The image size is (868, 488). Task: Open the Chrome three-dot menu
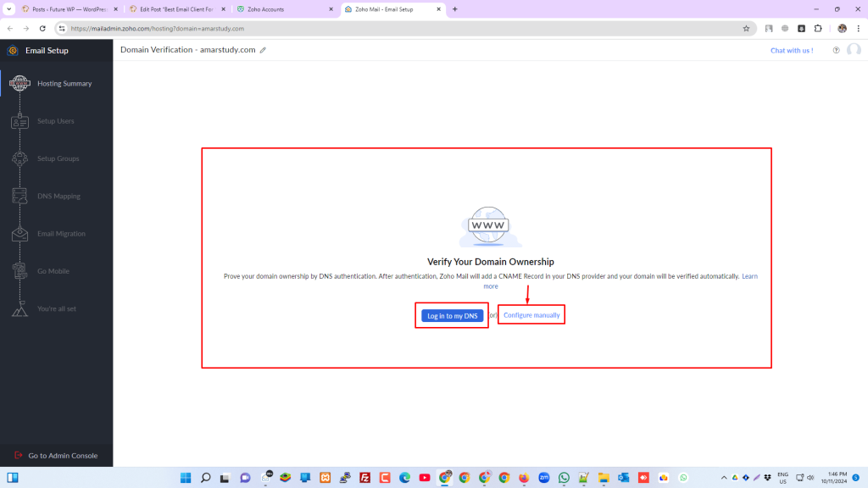click(859, 29)
